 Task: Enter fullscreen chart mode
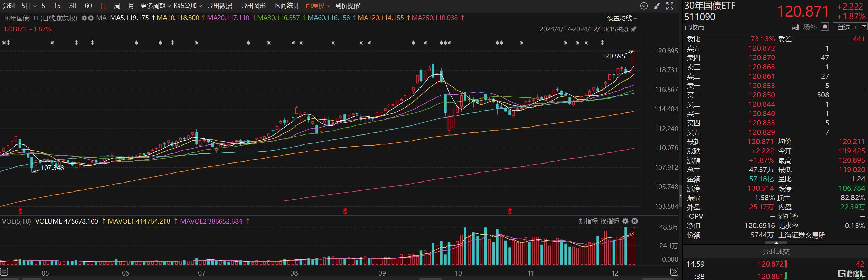tap(670, 6)
